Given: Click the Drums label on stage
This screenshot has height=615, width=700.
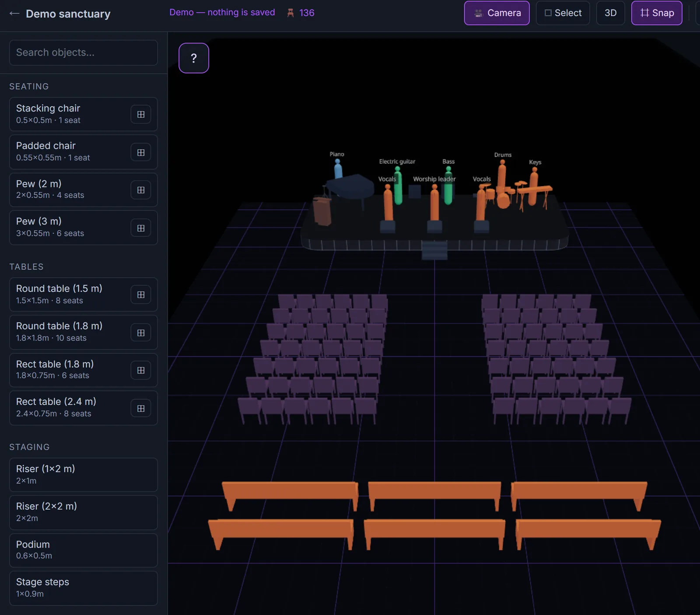Looking at the screenshot, I should tap(503, 155).
